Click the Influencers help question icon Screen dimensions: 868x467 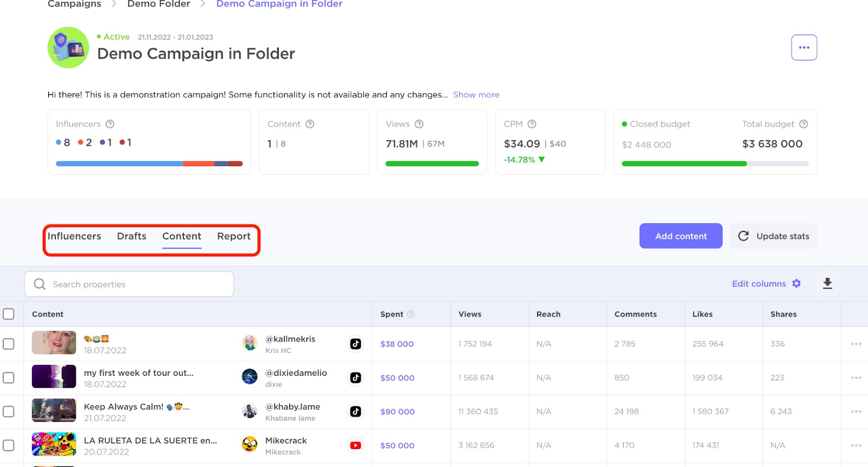110,124
